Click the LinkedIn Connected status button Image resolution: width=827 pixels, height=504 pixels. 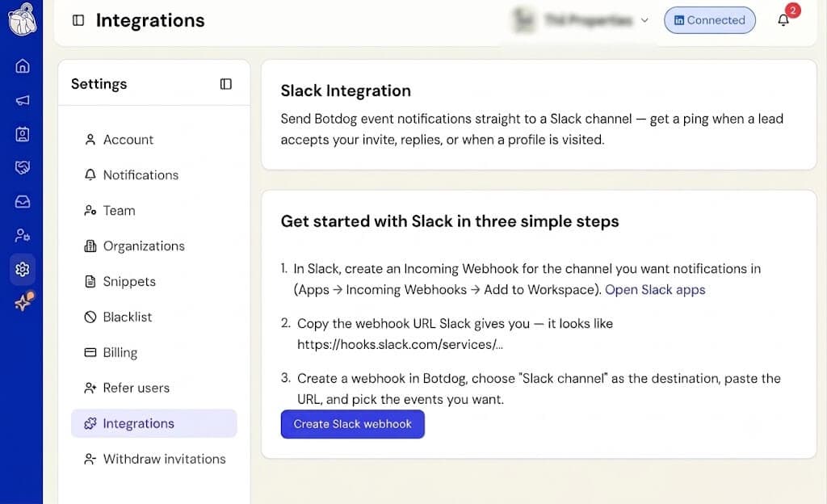pyautogui.click(x=709, y=20)
